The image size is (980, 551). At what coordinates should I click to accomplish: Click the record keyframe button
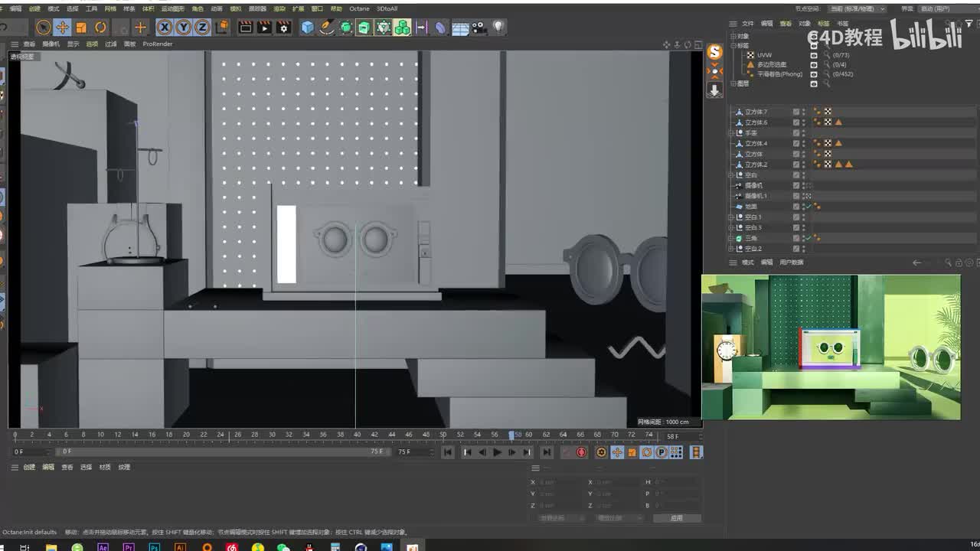click(x=581, y=452)
